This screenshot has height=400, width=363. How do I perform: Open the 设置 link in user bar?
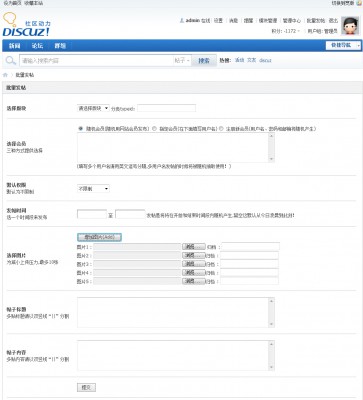[218, 21]
